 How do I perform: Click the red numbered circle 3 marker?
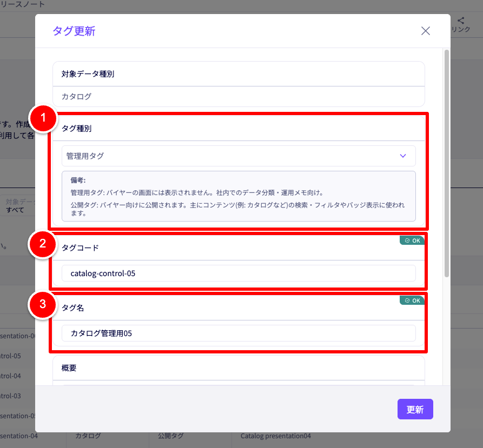[44, 305]
